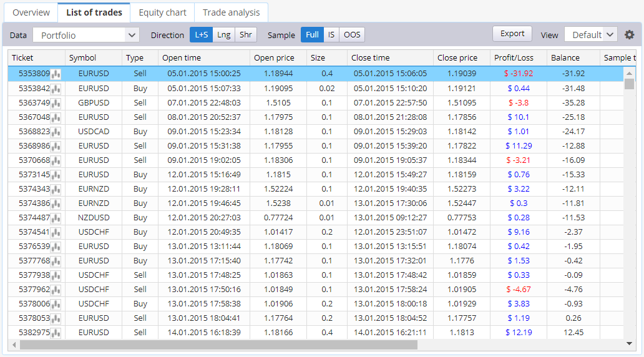The height and width of the screenshot is (357, 644).
Task: Open chart icon for ticket 5382975
Action: click(56, 333)
